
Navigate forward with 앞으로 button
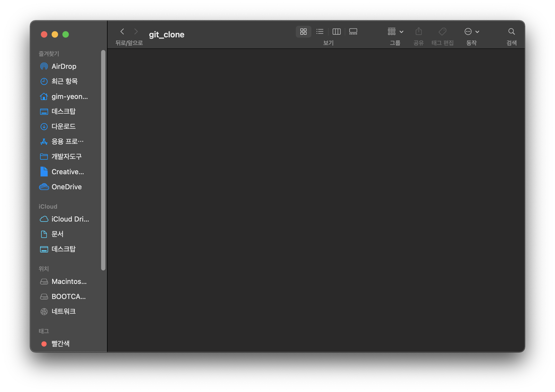136,31
